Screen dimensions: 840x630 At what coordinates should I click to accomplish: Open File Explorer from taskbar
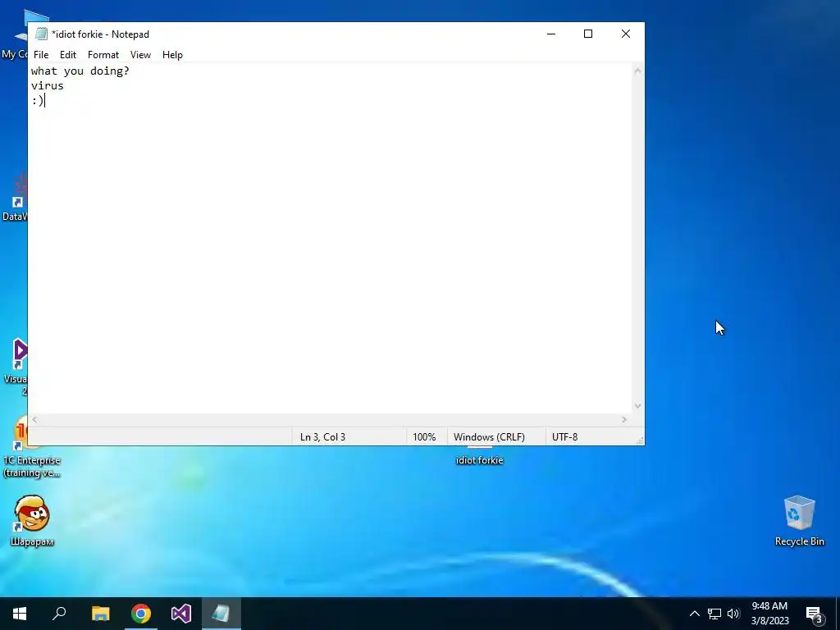tap(100, 614)
